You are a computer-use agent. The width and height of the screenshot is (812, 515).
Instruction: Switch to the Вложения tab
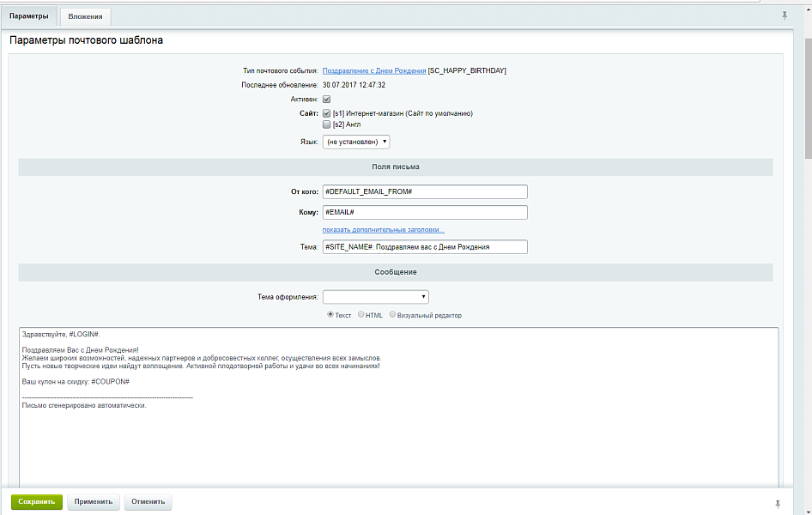[x=85, y=15]
